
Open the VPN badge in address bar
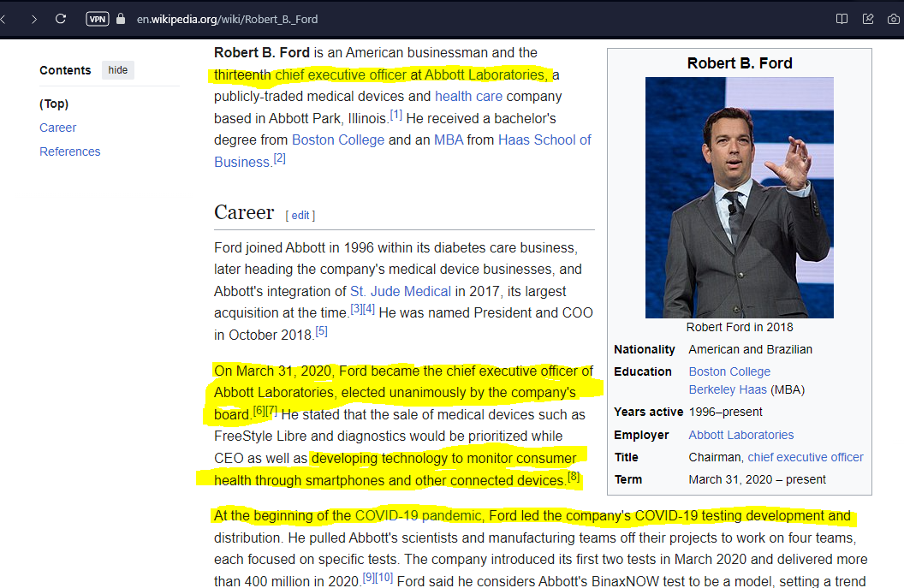pos(98,19)
